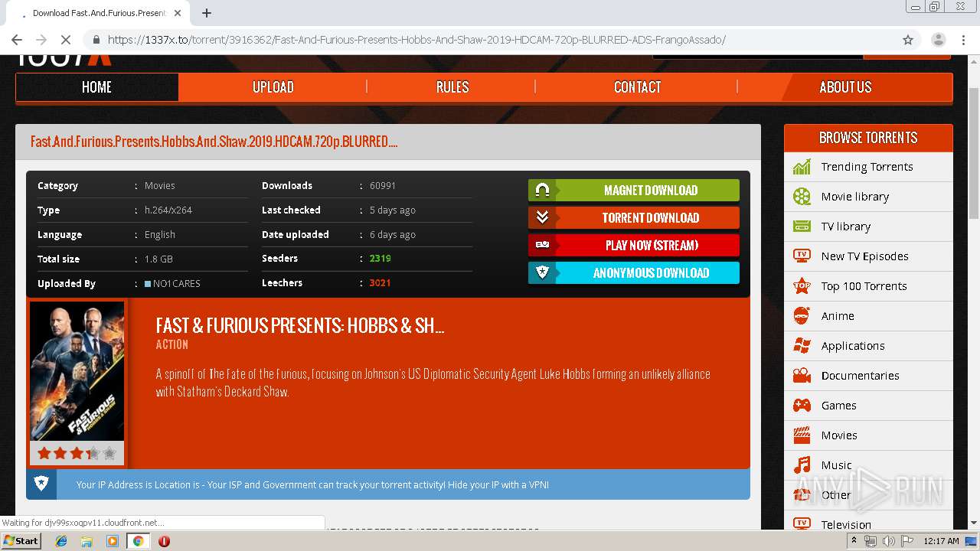Go back to the previous page
This screenshot has height=551, width=980.
[x=17, y=40]
